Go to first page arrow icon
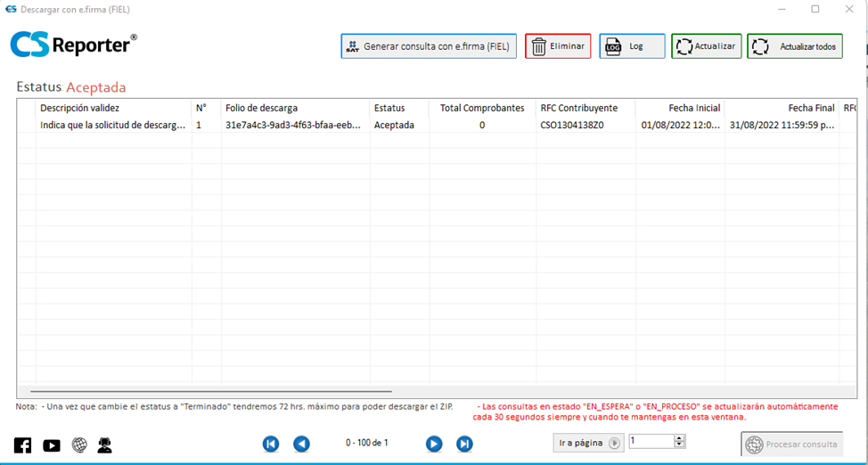 (271, 444)
